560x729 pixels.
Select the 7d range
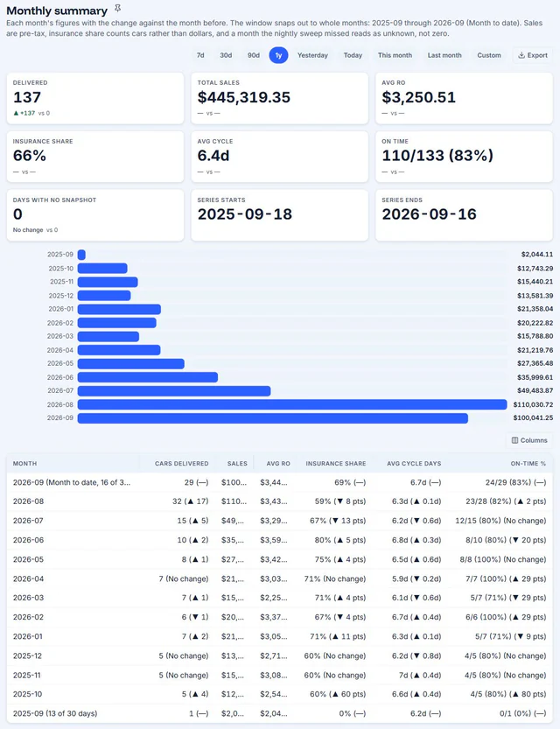click(x=200, y=55)
